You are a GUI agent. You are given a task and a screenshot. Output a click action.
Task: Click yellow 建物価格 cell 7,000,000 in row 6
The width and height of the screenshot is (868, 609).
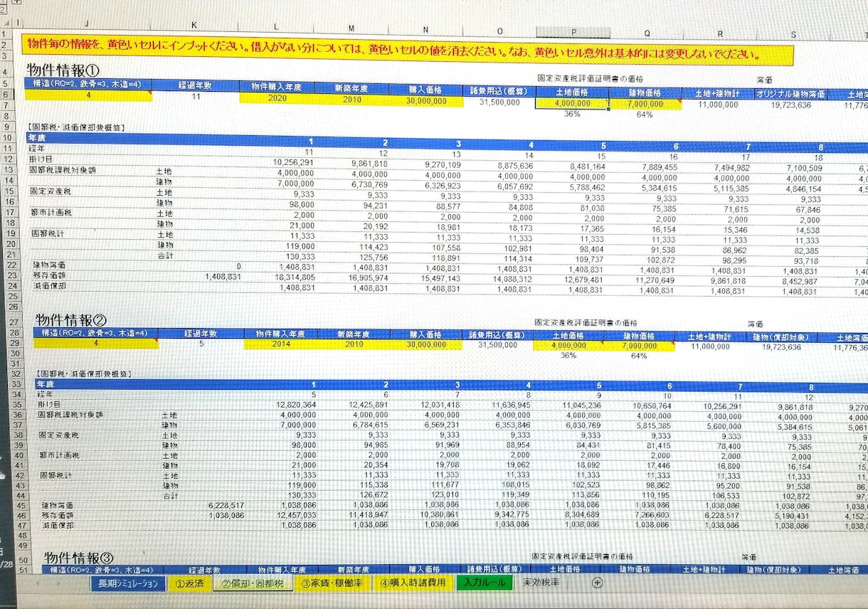click(x=646, y=104)
